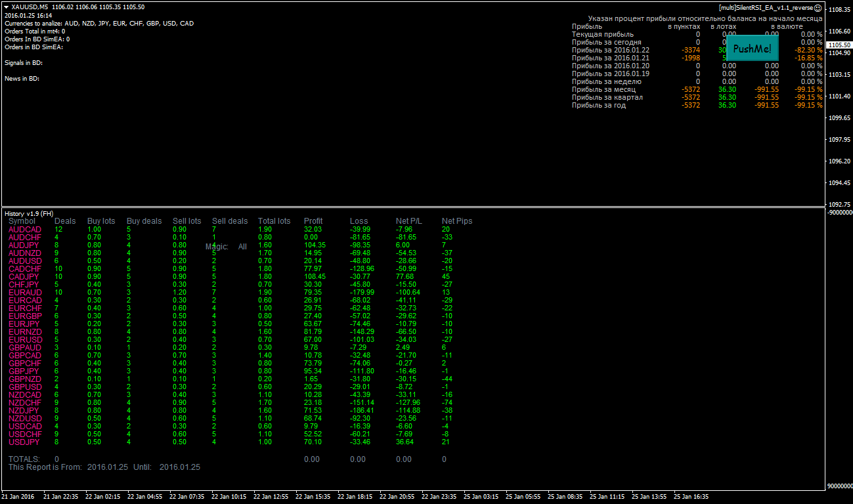The image size is (853, 504).
Task: Click the 1099.65 price axis label
Action: pyautogui.click(x=840, y=118)
